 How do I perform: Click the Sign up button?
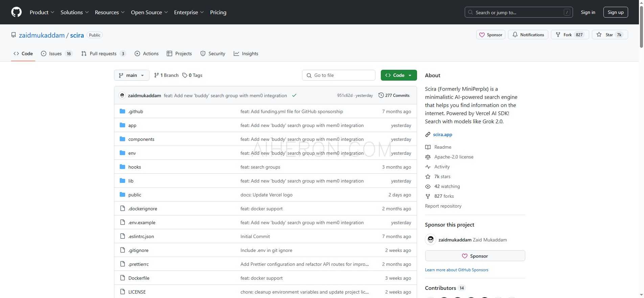click(616, 12)
